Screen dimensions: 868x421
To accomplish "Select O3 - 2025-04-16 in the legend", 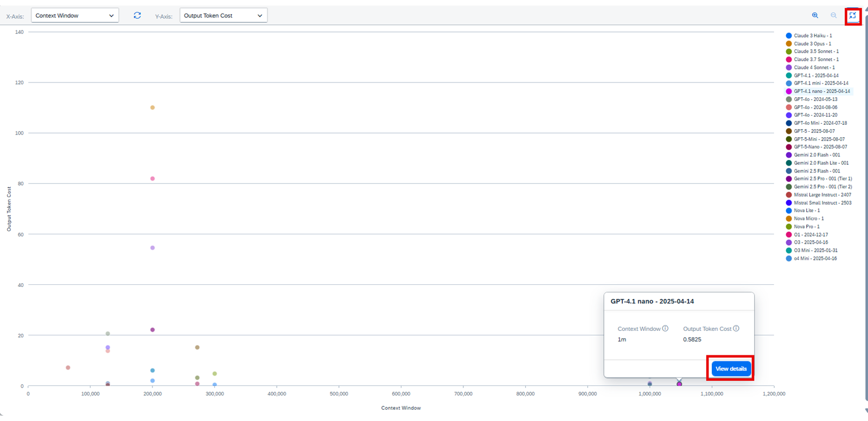I will [807, 243].
